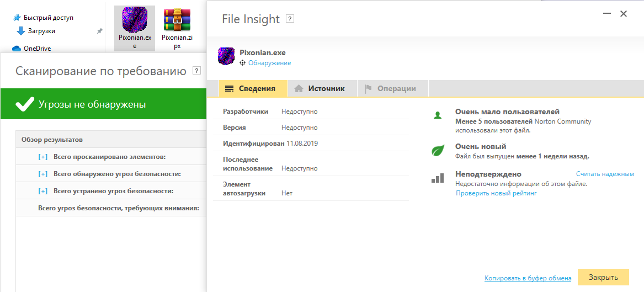Click the Закрыть button
644x292 pixels.
[x=603, y=277]
